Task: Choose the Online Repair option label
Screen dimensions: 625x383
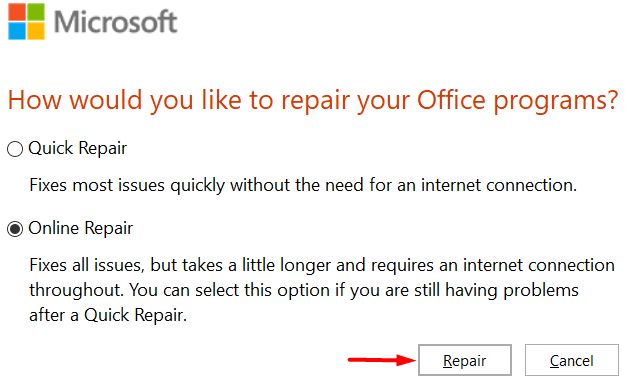Action: [x=81, y=229]
